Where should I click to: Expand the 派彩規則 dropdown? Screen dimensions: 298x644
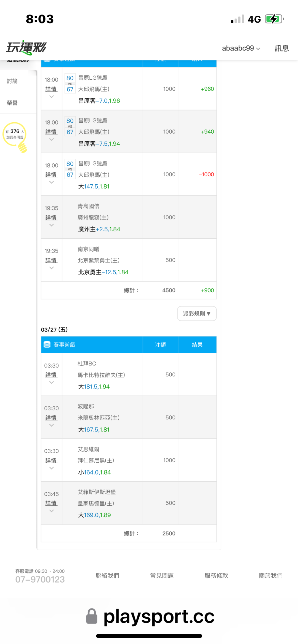click(197, 314)
